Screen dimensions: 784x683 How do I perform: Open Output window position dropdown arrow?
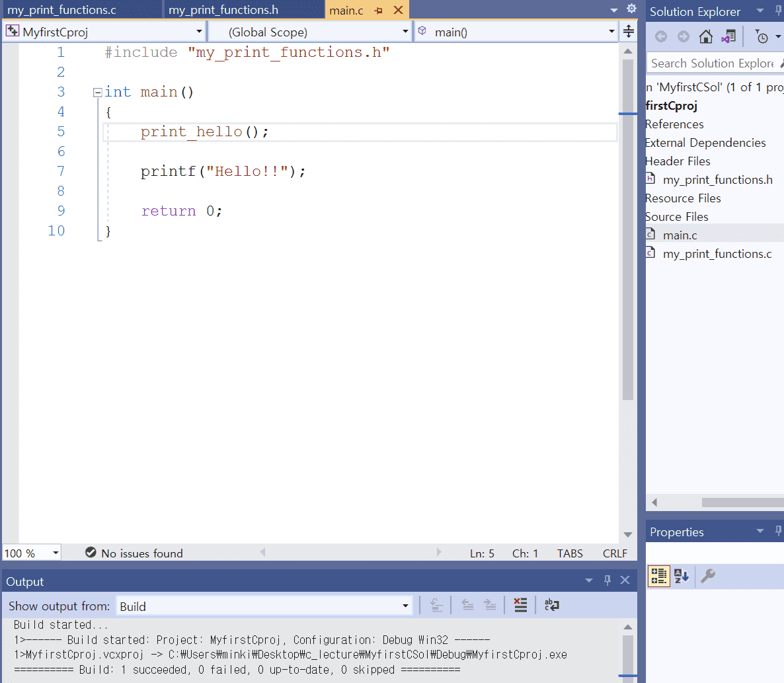pyautogui.click(x=589, y=581)
